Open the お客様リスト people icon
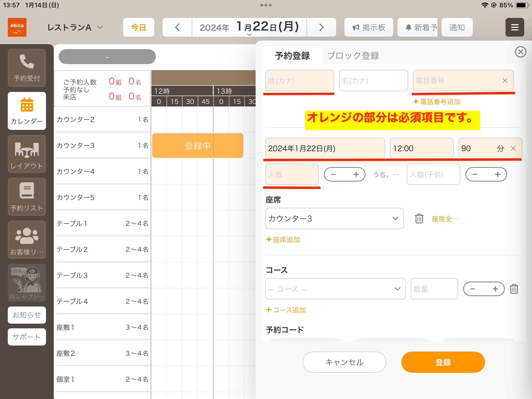532x399 pixels. [x=27, y=240]
